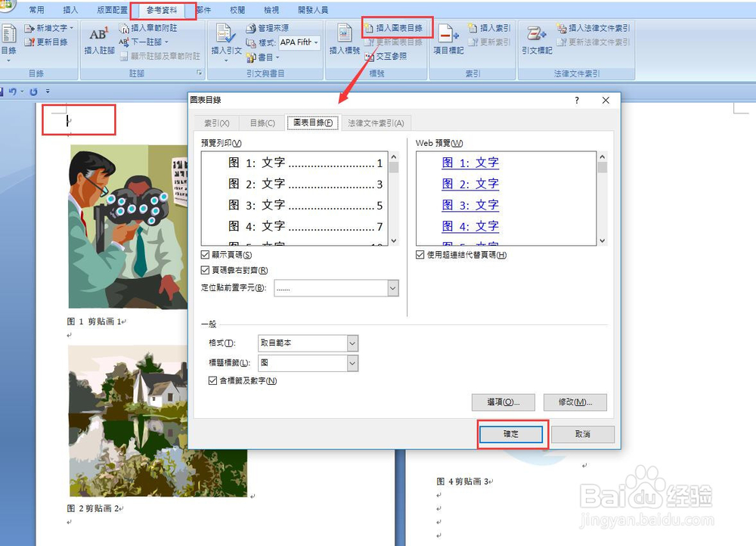Image resolution: width=756 pixels, height=546 pixels.
Task: Switch to 索引(X) dialog tab
Action: [216, 123]
